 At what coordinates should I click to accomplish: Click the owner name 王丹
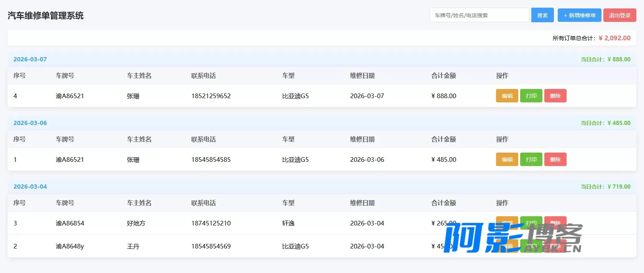pyautogui.click(x=133, y=246)
